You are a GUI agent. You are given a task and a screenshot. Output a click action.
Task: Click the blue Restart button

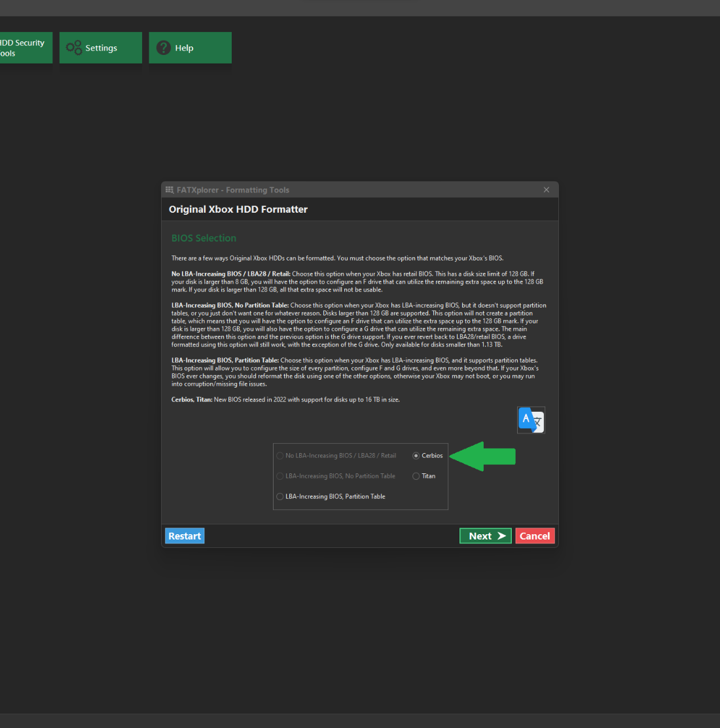[185, 536]
